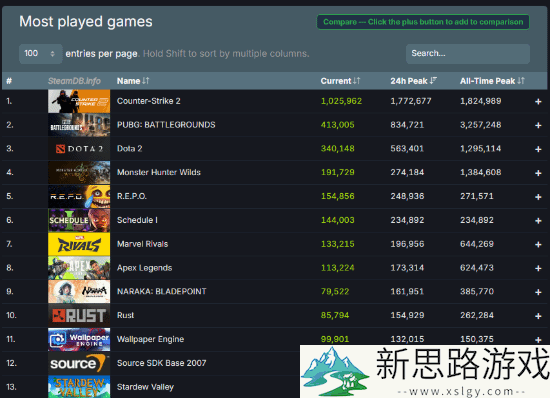Add Schedule I to comparison with plus
The width and height of the screenshot is (550, 398).
tap(538, 221)
